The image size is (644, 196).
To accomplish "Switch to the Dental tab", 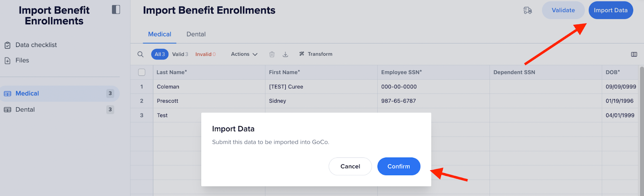I will coord(196,34).
